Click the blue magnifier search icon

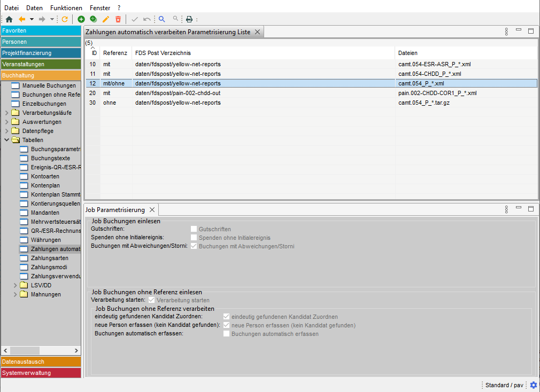[161, 19]
